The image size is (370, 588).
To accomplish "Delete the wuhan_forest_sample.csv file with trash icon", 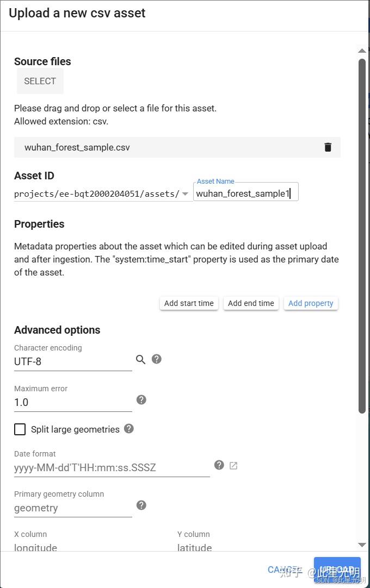I will (x=328, y=147).
